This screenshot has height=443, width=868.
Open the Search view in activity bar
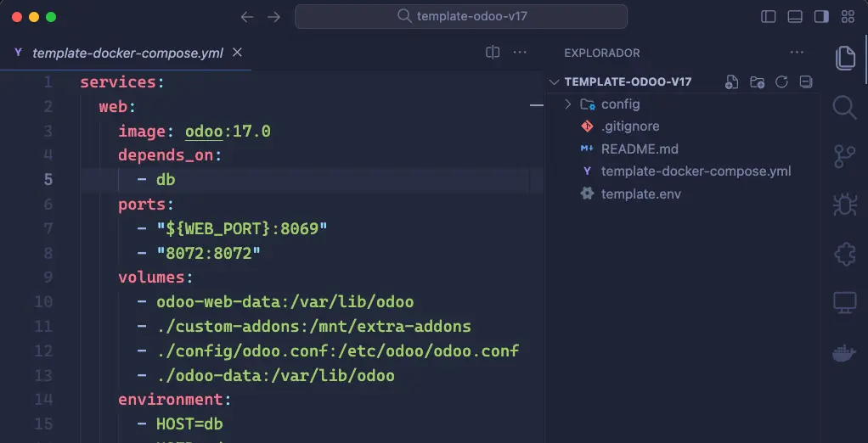tap(845, 107)
